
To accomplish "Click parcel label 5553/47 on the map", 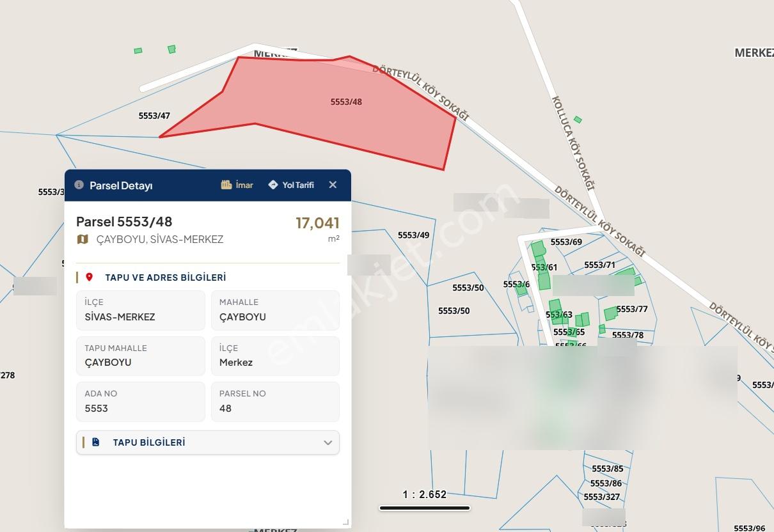I will pos(154,116).
